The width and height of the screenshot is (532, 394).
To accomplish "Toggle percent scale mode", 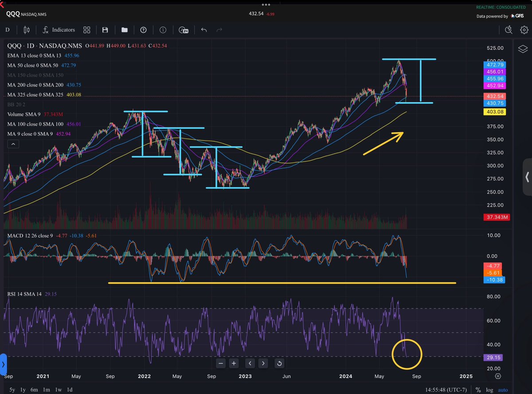I will coord(478,390).
